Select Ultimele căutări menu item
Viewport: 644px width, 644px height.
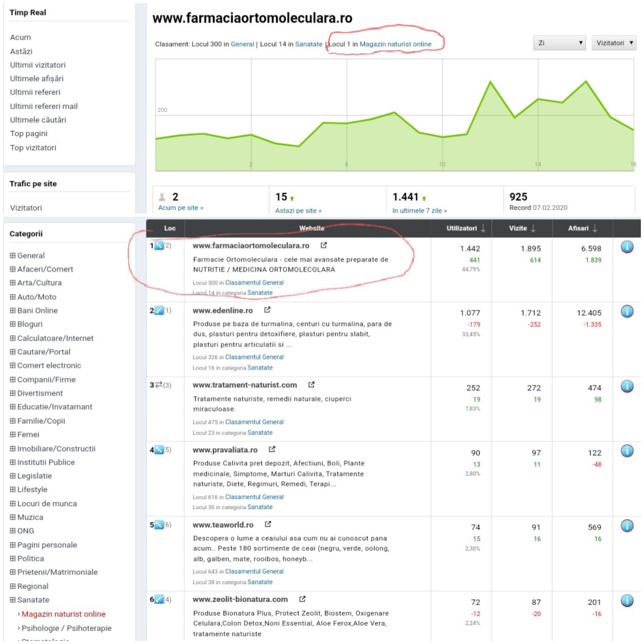click(38, 120)
